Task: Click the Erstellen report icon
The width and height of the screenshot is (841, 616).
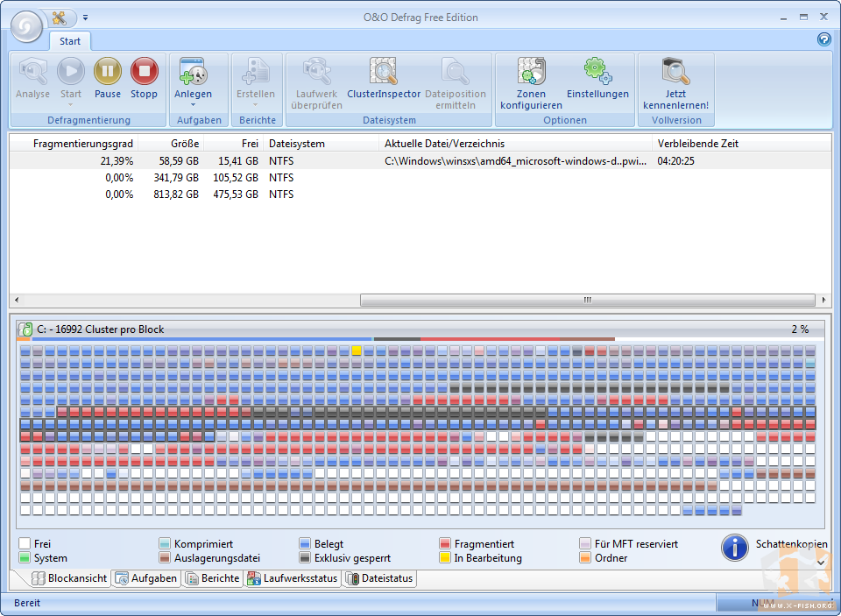Action: point(256,71)
